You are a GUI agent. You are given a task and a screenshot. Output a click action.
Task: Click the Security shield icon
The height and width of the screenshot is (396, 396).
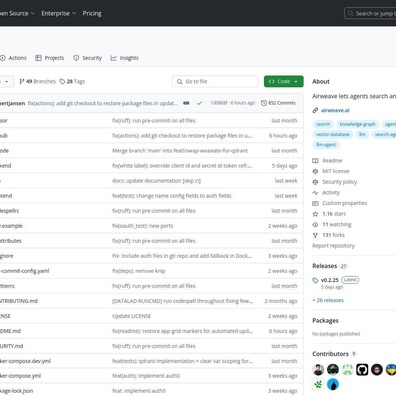point(76,58)
